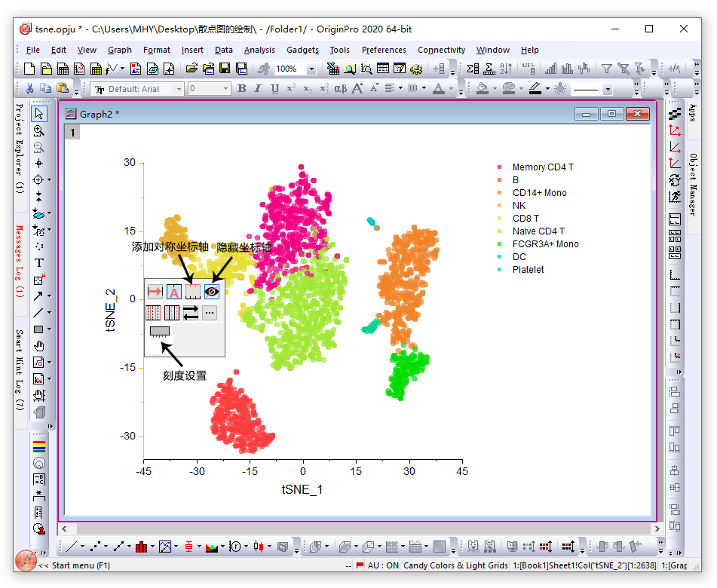717x588 pixels.
Task: Open the Gadgets menu
Action: pyautogui.click(x=303, y=50)
